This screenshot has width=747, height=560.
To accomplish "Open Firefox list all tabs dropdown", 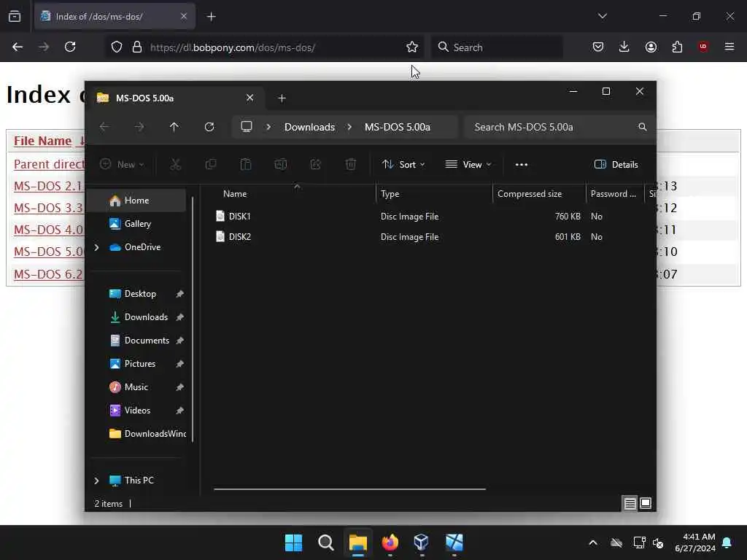I will [x=602, y=16].
